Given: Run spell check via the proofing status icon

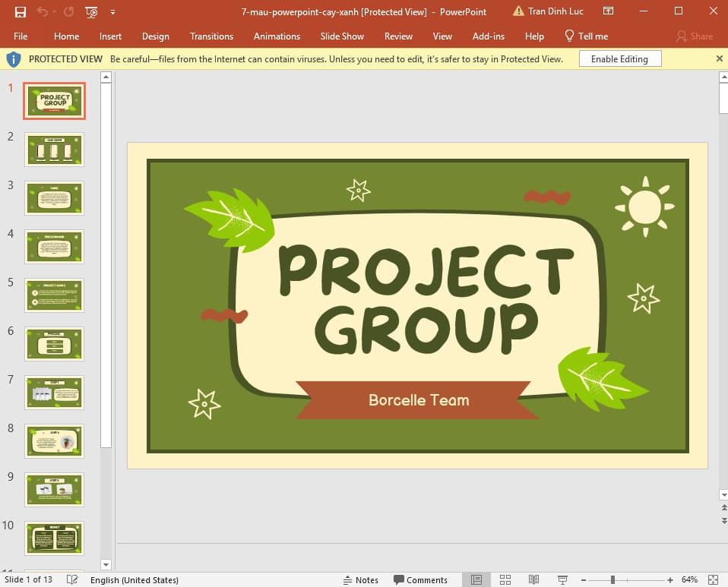Looking at the screenshot, I should pos(72,579).
